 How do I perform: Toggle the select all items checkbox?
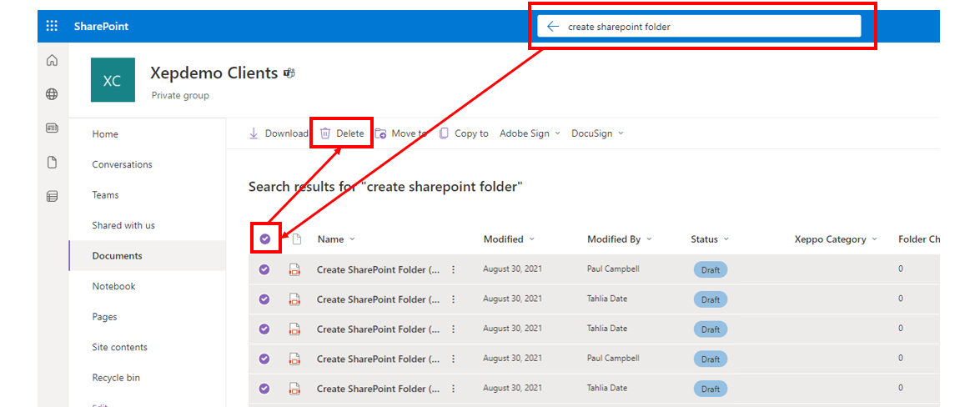pos(265,239)
